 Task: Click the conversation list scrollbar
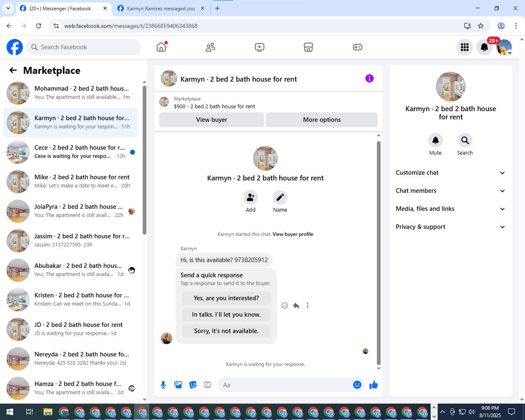(x=144, y=160)
